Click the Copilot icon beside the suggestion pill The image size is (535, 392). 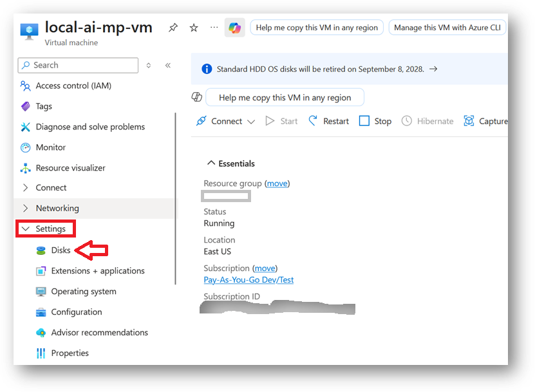pos(197,97)
